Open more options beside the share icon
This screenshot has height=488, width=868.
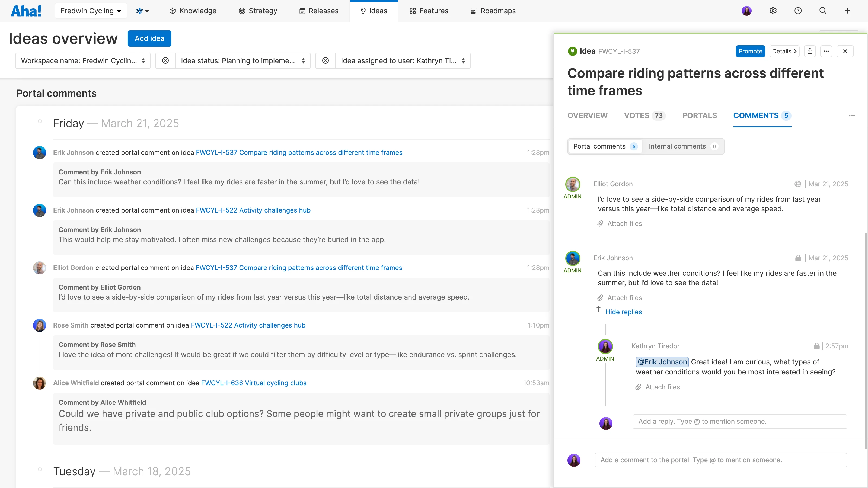(x=826, y=51)
